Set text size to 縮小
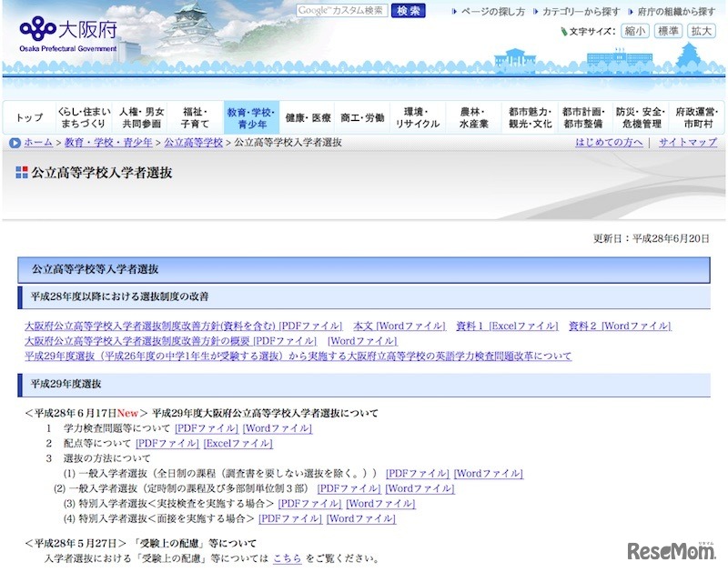The height and width of the screenshot is (572, 728). pyautogui.click(x=634, y=31)
